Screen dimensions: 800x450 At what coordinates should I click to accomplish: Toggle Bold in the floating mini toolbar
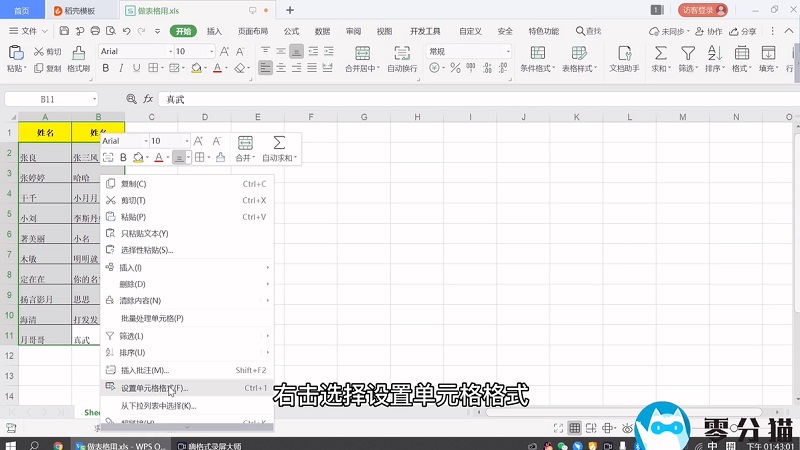123,158
